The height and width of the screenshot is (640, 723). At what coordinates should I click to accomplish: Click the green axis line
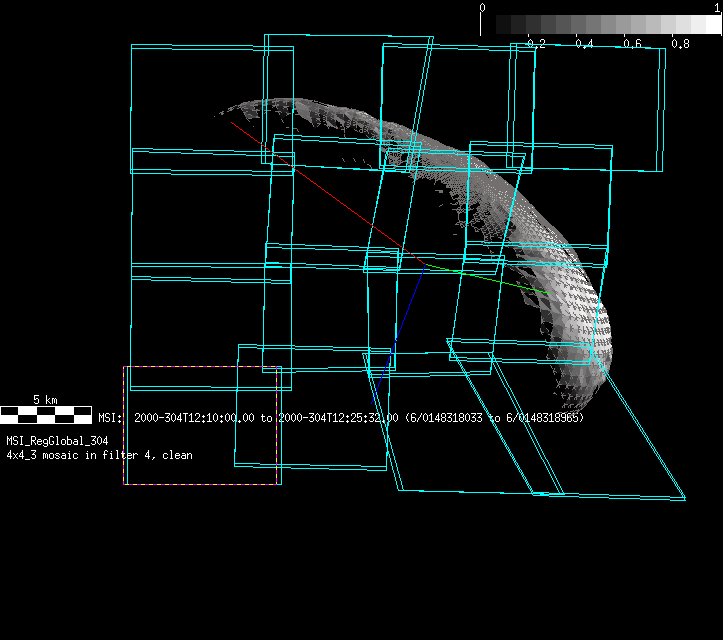490,279
